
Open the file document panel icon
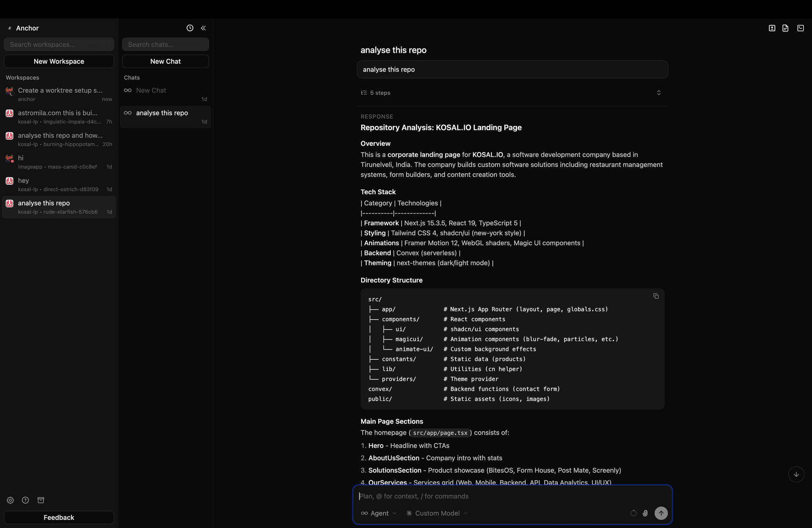click(785, 28)
